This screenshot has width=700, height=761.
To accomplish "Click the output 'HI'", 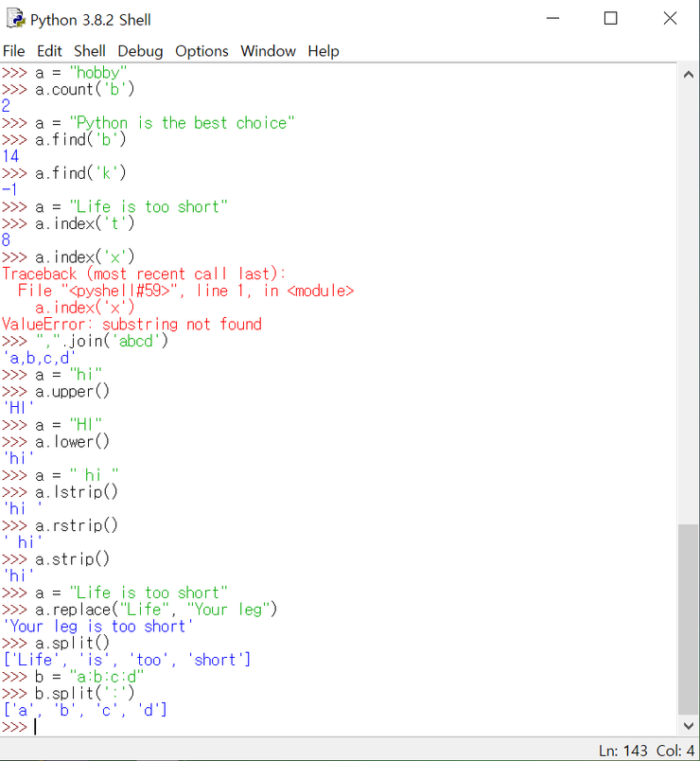I will [18, 408].
